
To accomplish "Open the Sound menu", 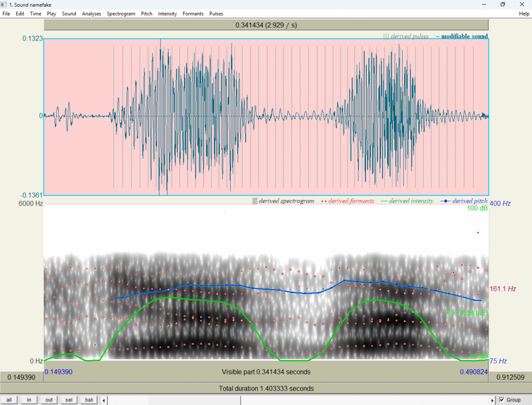I will click(69, 14).
